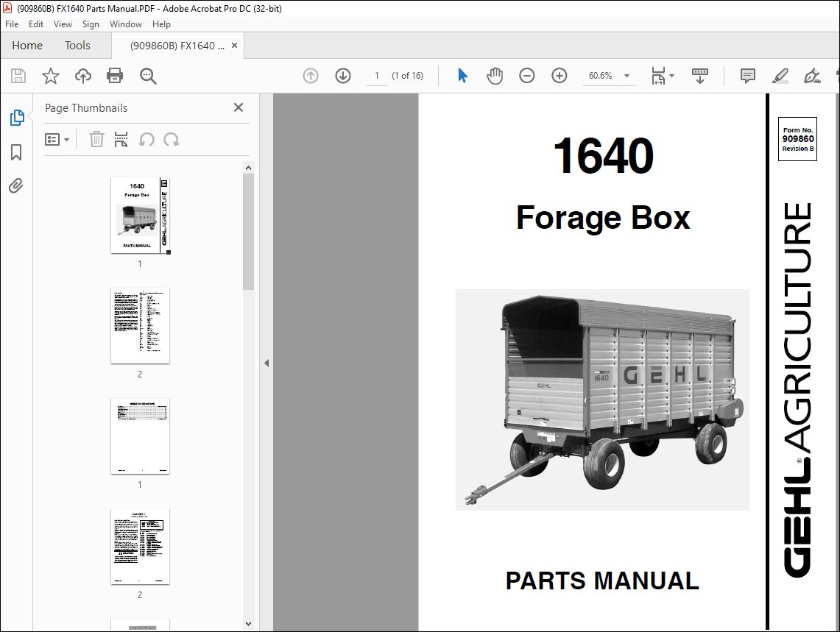Screen dimensions: 840x632
Task: Open Find text magnifier tool
Action: pyautogui.click(x=148, y=76)
